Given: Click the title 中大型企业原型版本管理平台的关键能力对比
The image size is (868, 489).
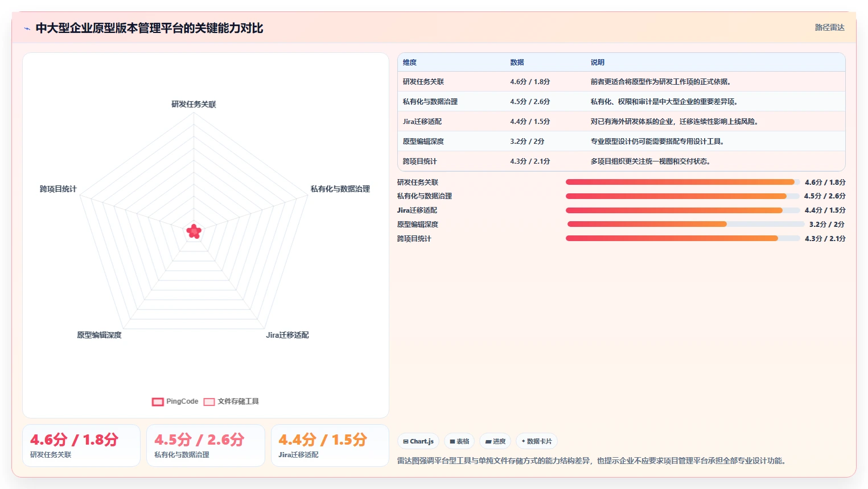Looking at the screenshot, I should (x=149, y=28).
